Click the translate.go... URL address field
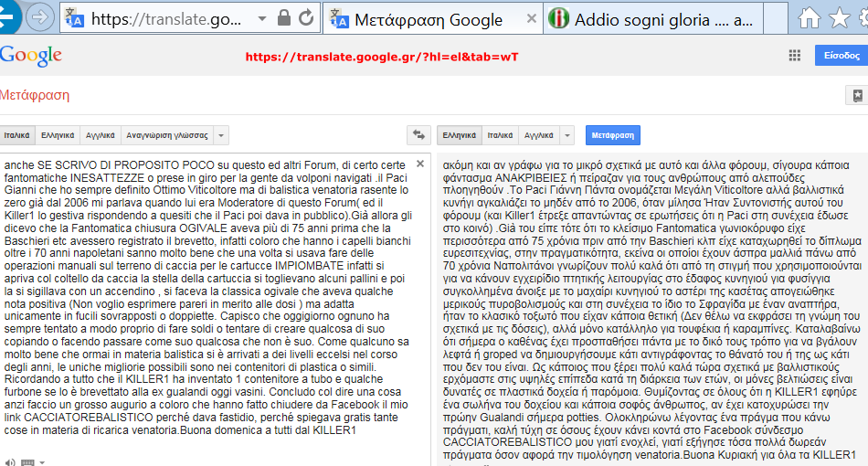 166,19
